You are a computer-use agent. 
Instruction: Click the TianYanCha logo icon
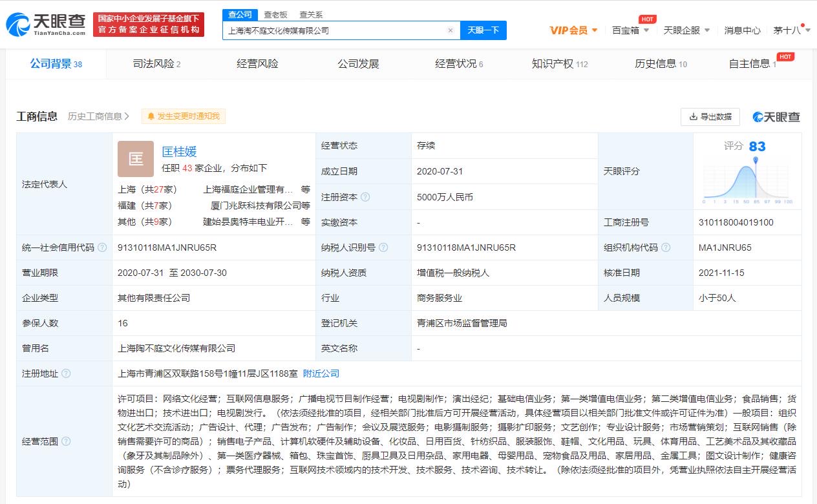click(17, 24)
